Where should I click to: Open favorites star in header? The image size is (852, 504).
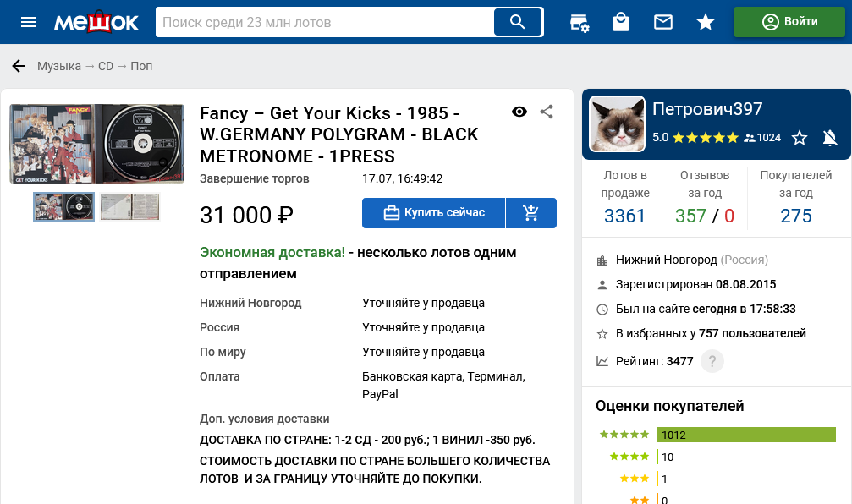click(706, 22)
